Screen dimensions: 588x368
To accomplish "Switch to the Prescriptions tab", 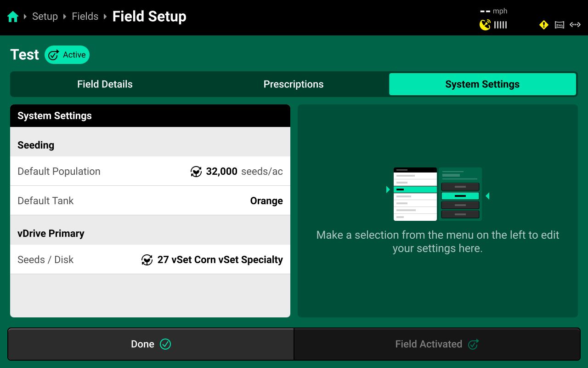I will point(294,84).
